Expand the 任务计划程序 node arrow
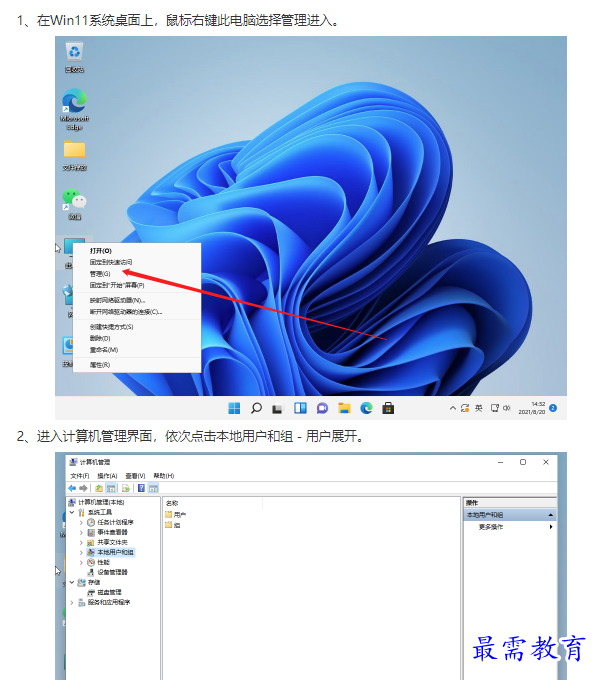 click(x=81, y=523)
